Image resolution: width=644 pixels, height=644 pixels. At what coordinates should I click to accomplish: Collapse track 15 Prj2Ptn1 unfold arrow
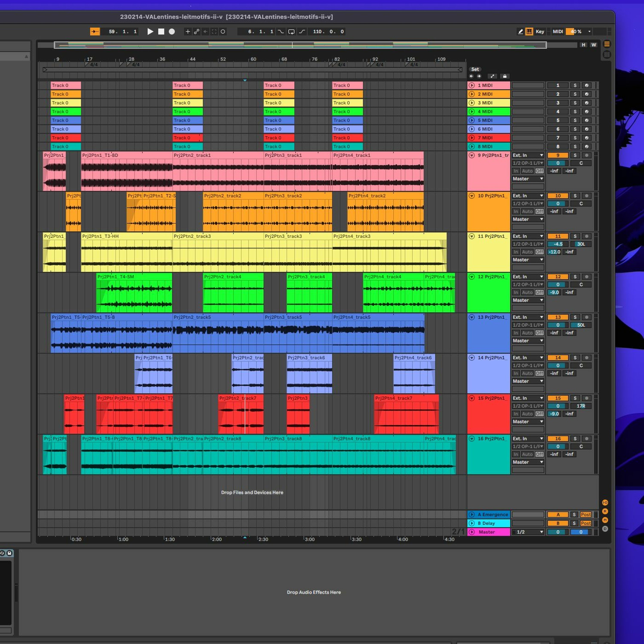point(472,398)
